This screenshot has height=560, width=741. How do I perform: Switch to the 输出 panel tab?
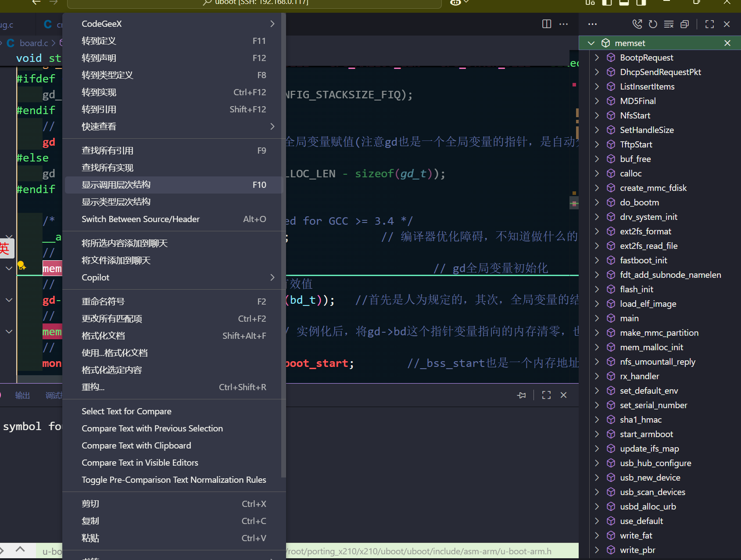pos(22,395)
